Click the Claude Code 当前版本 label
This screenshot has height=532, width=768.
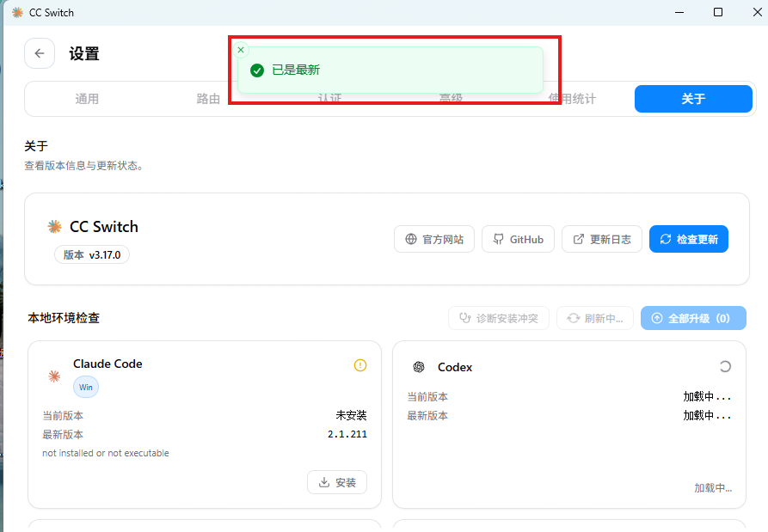(x=63, y=415)
